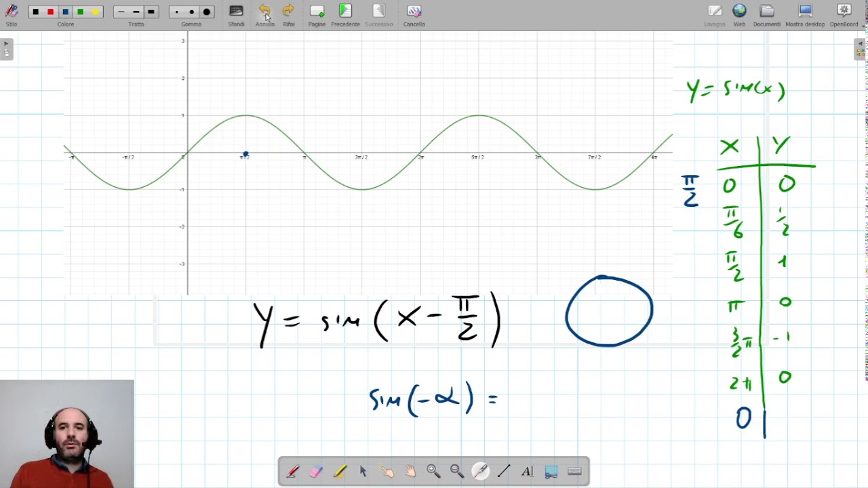Select the small Gomma eraser size
868x488 pixels.
(177, 12)
